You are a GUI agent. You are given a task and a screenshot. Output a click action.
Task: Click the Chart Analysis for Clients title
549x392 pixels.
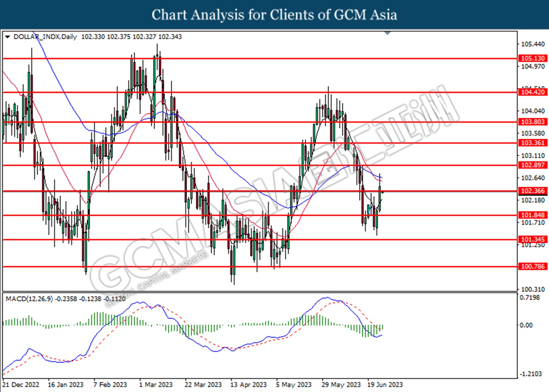pyautogui.click(x=274, y=15)
